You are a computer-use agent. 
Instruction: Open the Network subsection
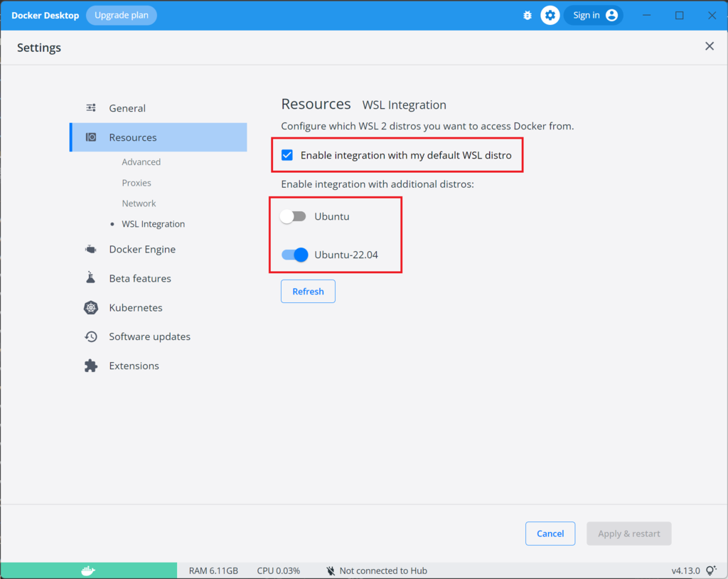(139, 203)
